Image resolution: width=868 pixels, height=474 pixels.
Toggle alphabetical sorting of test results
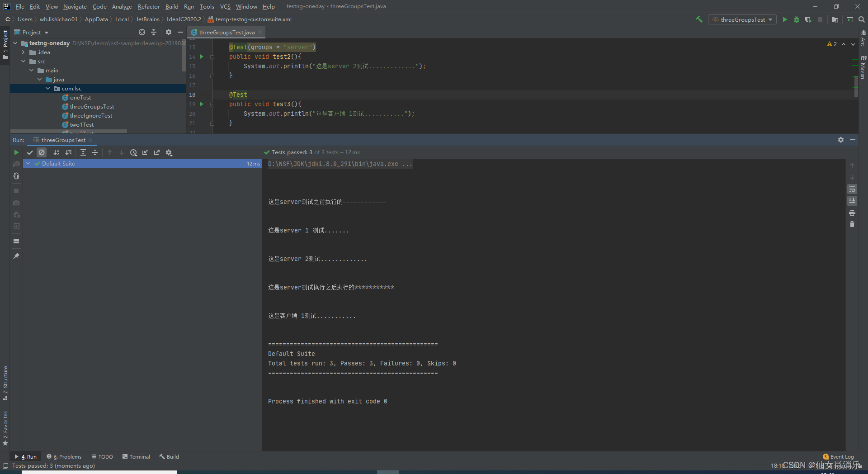click(57, 152)
